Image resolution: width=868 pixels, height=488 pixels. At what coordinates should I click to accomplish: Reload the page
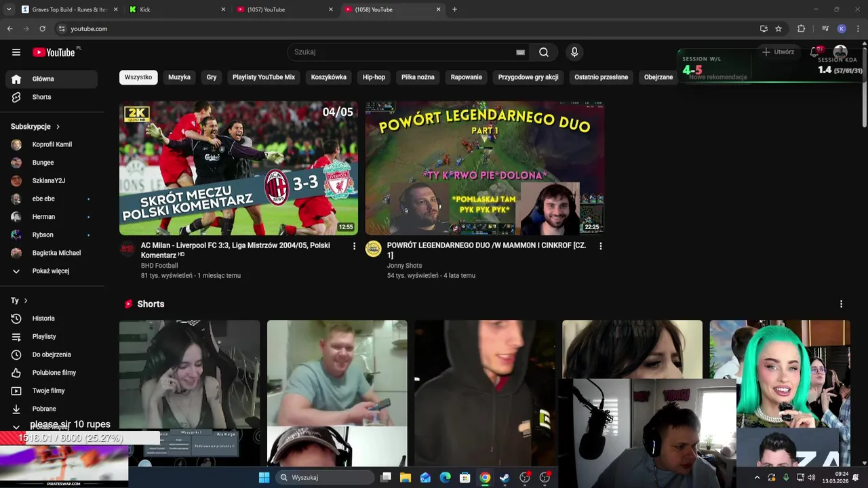coord(42,28)
